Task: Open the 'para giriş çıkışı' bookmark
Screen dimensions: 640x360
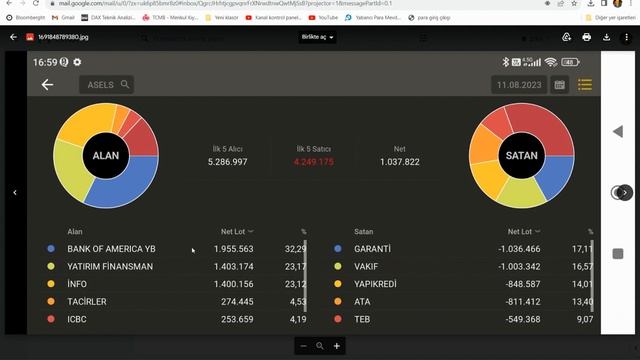Action: [x=429, y=18]
